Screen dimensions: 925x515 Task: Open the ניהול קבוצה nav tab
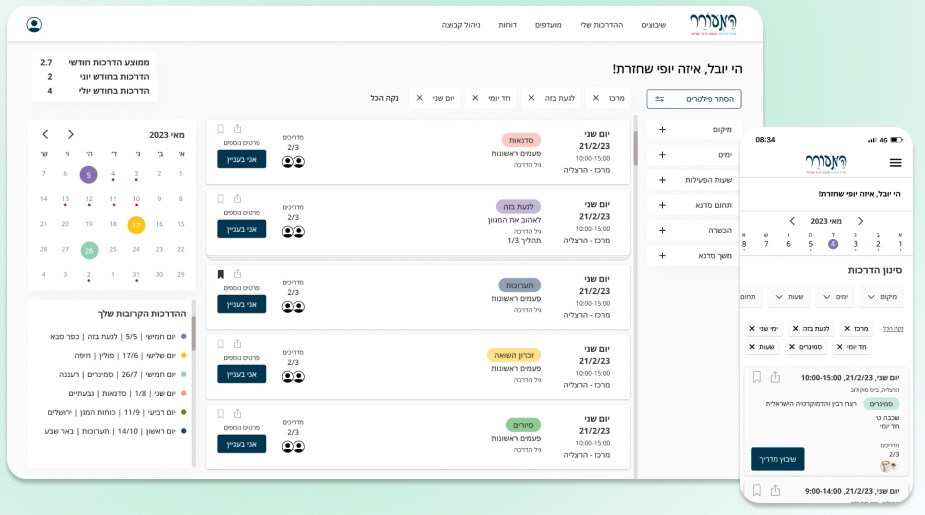point(461,25)
